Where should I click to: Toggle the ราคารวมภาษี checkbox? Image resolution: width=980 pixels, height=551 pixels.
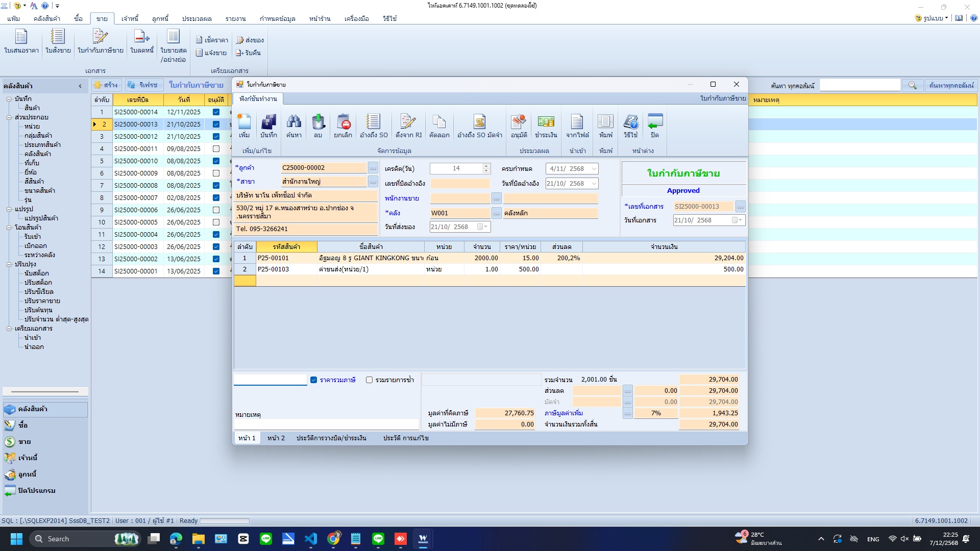tap(314, 380)
